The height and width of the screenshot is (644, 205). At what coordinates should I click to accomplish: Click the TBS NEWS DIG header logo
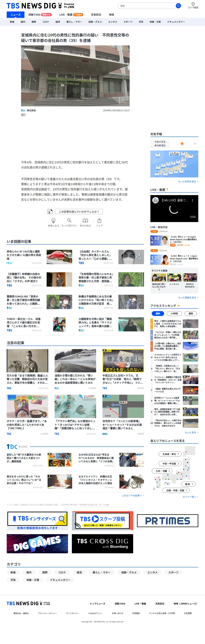[x=40, y=6]
